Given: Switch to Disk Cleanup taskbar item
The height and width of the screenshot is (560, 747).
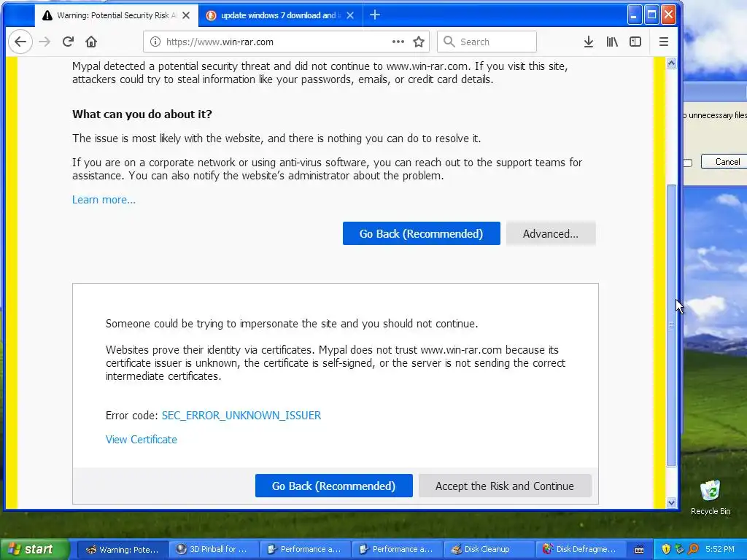Looking at the screenshot, I should [488, 549].
